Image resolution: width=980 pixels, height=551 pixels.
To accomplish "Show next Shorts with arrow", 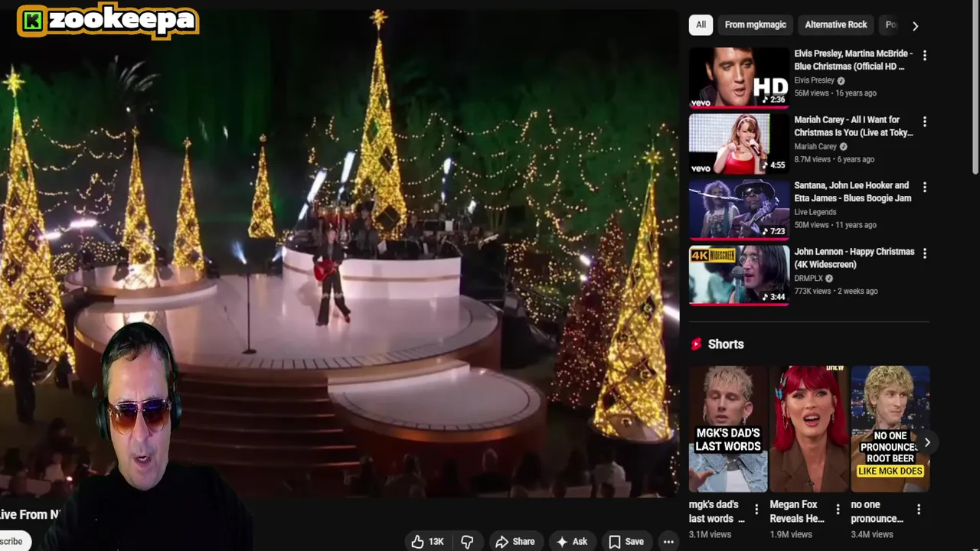I will [927, 442].
